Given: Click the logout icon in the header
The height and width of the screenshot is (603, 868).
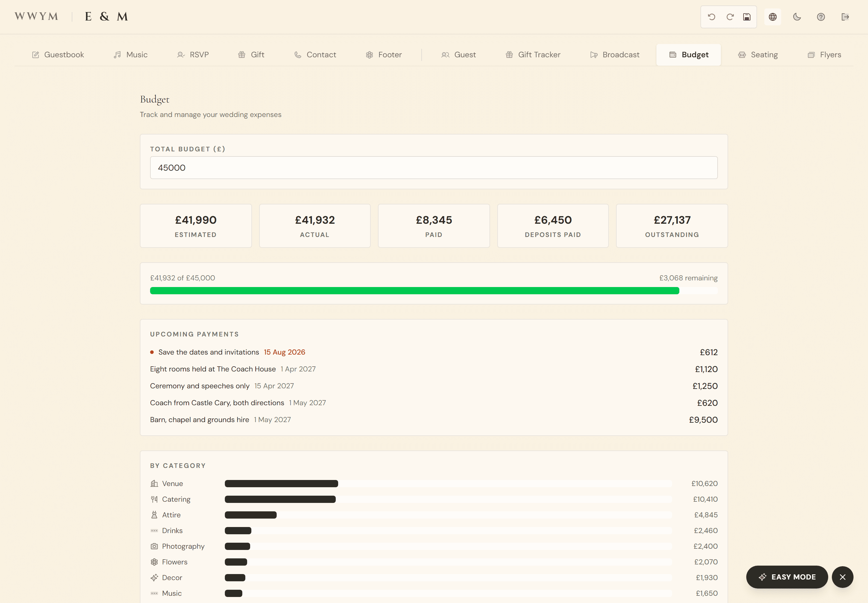Looking at the screenshot, I should (x=845, y=17).
